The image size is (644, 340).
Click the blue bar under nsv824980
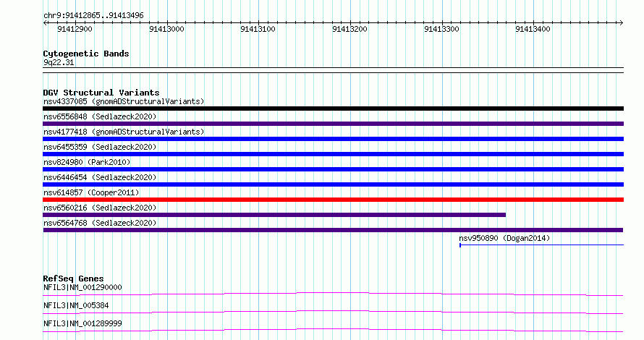pos(333,169)
